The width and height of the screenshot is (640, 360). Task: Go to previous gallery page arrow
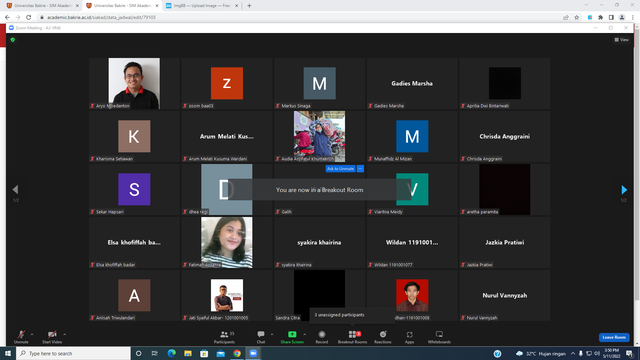pos(16,189)
